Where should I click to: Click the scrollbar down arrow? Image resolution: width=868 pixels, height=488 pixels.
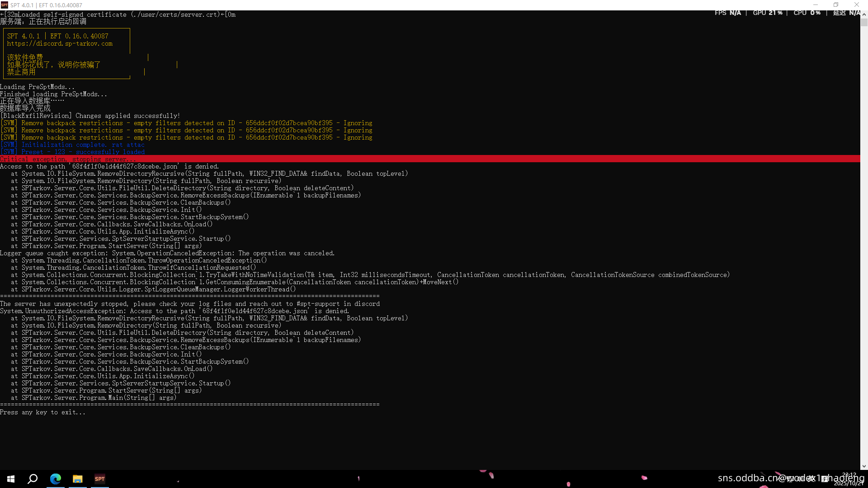(864, 466)
